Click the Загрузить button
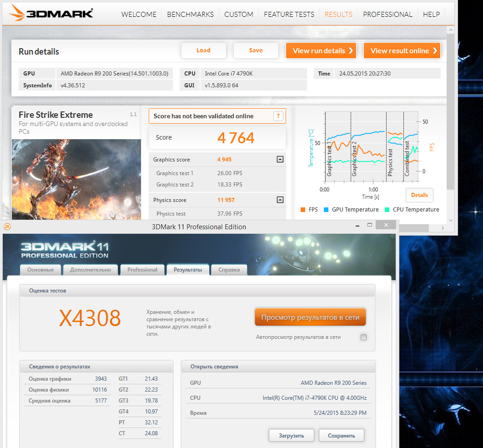The image size is (483, 448). pos(292,435)
